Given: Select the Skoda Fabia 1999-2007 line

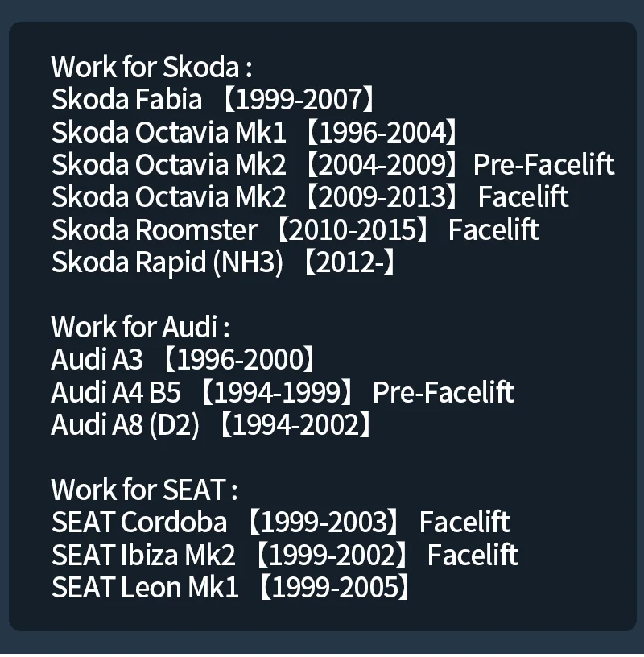Looking at the screenshot, I should coord(213,100).
